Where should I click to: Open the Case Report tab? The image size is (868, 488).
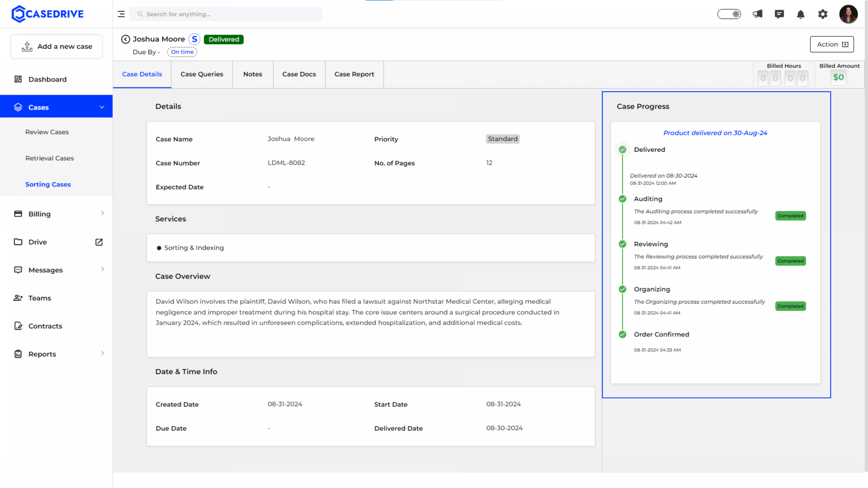(354, 74)
